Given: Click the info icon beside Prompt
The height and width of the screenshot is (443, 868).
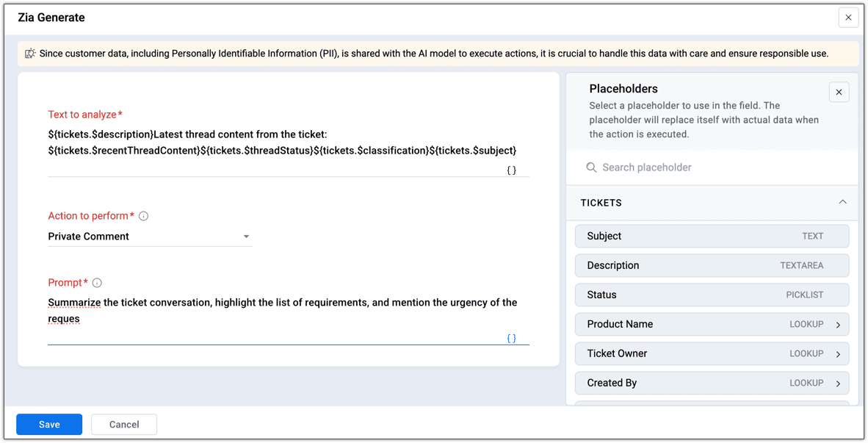Looking at the screenshot, I should (97, 283).
